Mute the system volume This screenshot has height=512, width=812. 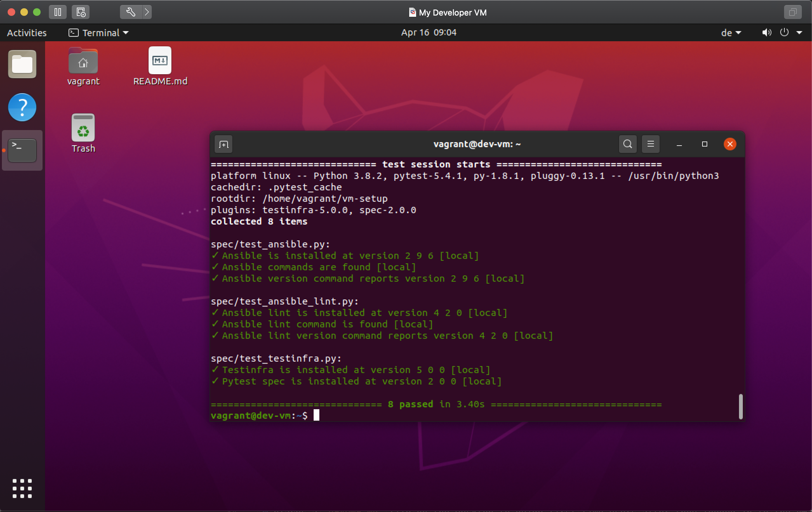click(767, 32)
